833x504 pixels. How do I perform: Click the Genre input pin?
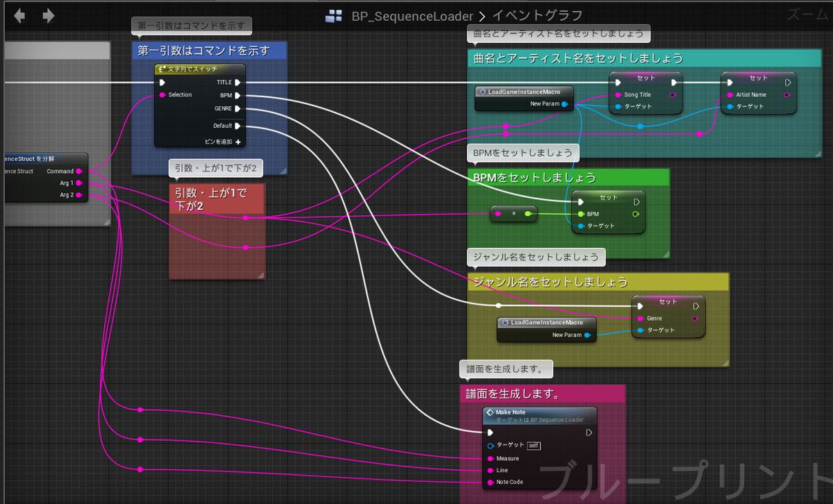[x=640, y=318]
